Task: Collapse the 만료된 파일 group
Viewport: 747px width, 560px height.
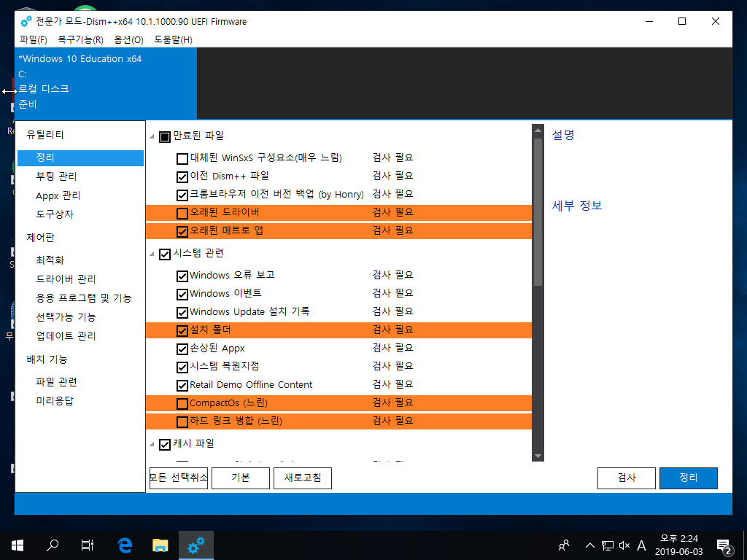Action: pos(152,136)
